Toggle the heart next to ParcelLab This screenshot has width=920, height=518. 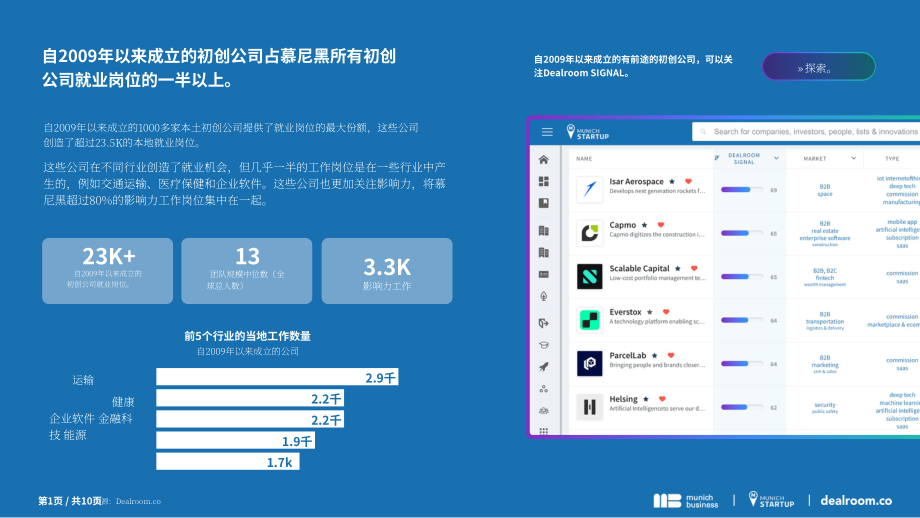point(671,356)
